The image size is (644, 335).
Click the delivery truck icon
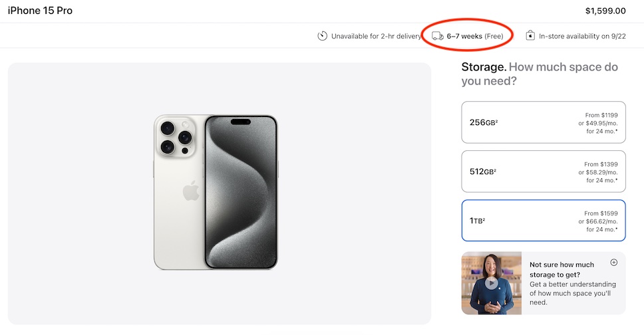pyautogui.click(x=437, y=36)
